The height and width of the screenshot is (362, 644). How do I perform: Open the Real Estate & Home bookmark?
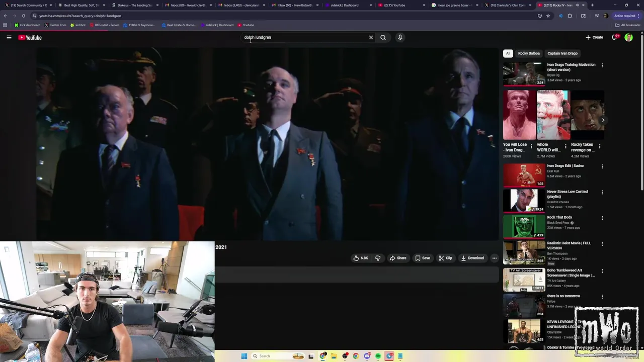pos(179,25)
